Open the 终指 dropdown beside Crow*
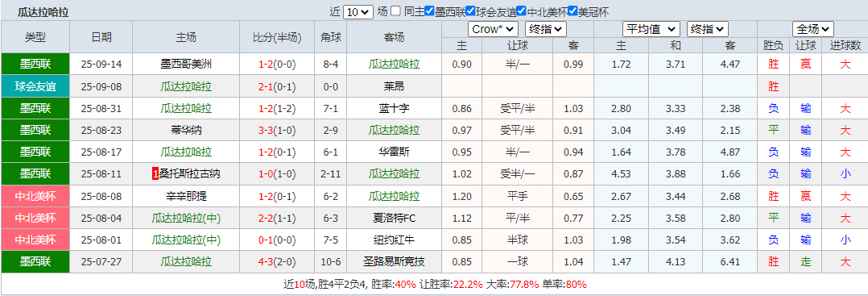868x296 pixels. point(545,29)
